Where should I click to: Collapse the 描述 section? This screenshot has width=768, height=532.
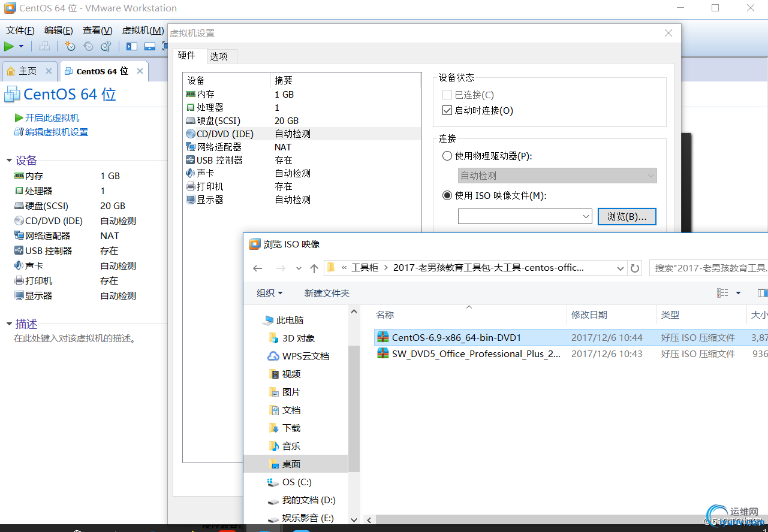[9, 324]
